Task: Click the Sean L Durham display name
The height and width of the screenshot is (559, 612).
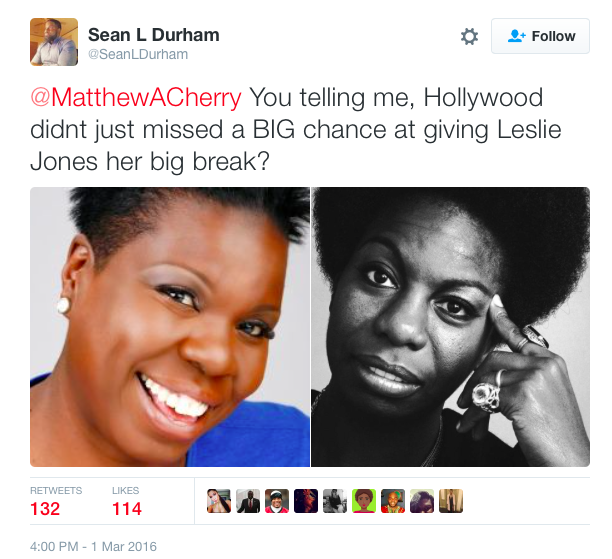Action: 153,35
